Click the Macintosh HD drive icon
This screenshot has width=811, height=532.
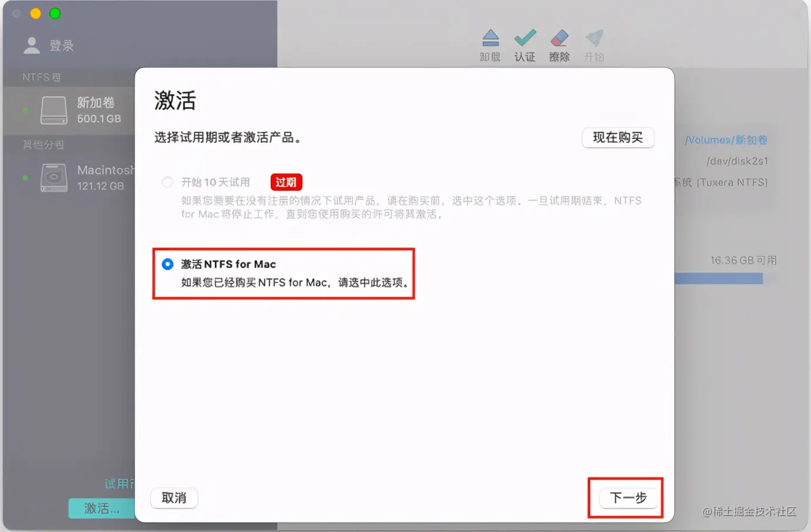53,178
